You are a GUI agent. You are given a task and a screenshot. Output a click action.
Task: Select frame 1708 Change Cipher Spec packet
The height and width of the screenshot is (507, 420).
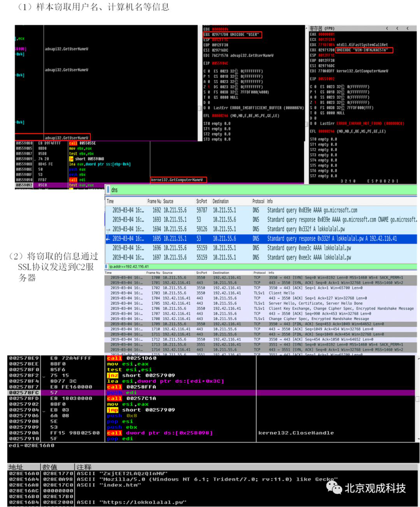tap(261, 319)
